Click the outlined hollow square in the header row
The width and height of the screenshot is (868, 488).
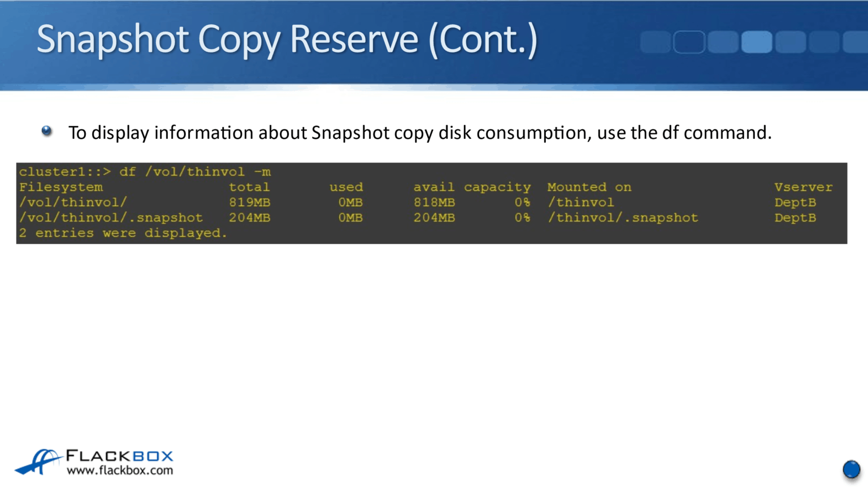click(689, 42)
